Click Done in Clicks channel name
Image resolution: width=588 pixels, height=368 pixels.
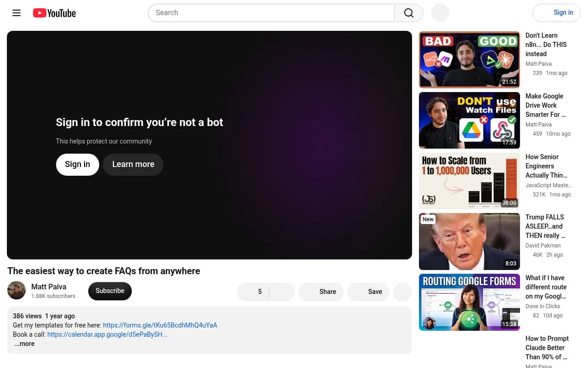pos(543,306)
